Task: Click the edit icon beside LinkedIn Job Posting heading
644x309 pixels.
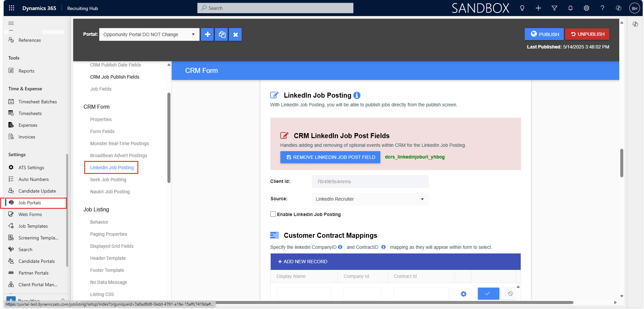Action: click(x=274, y=95)
